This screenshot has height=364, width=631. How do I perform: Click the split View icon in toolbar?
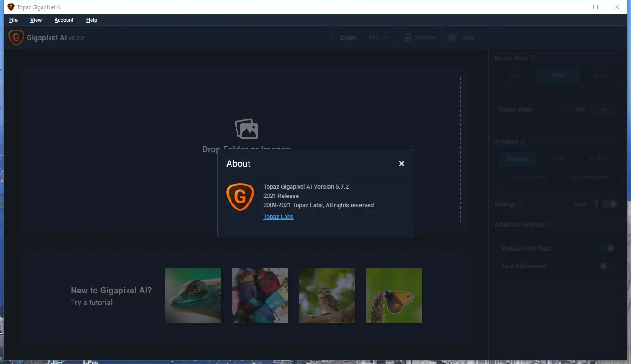click(453, 38)
